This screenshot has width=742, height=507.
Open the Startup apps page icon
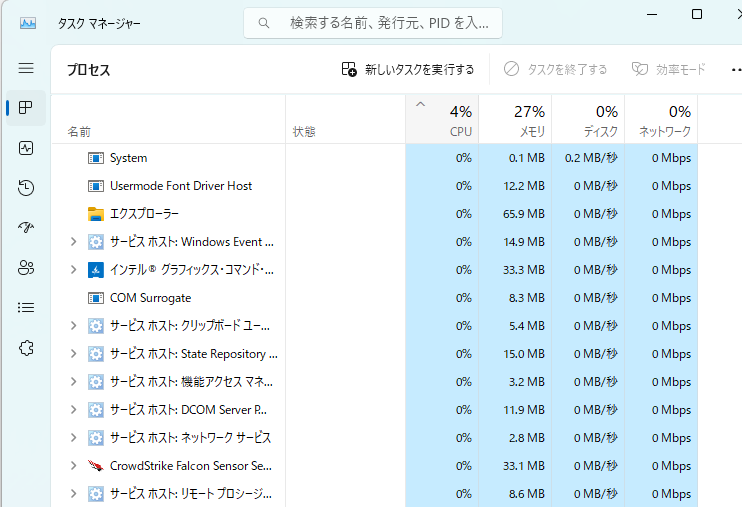click(26, 228)
